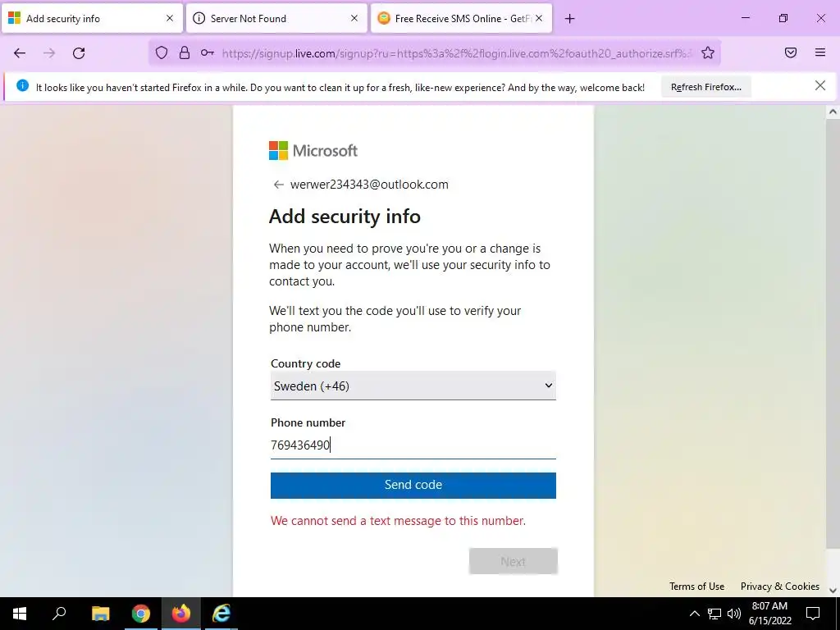Open Windows Start menu
The width and height of the screenshot is (840, 630).
[x=20, y=614]
